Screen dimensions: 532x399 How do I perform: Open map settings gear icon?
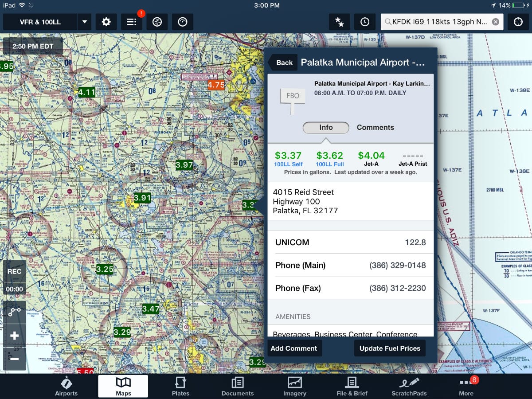[x=106, y=22]
